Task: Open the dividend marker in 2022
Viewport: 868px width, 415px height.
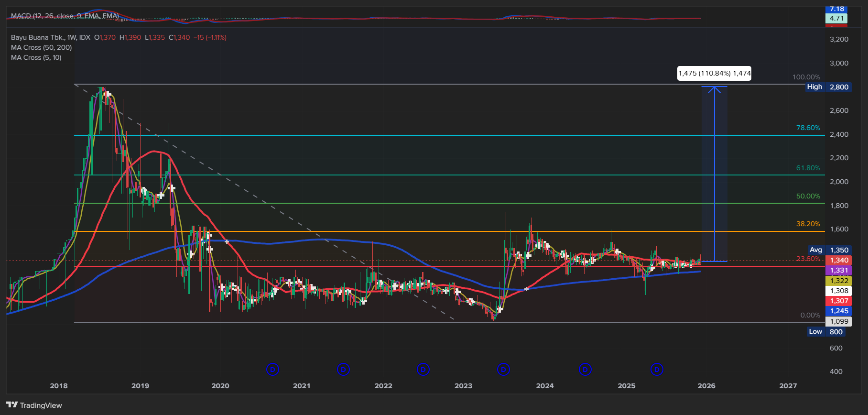Action: (423, 369)
